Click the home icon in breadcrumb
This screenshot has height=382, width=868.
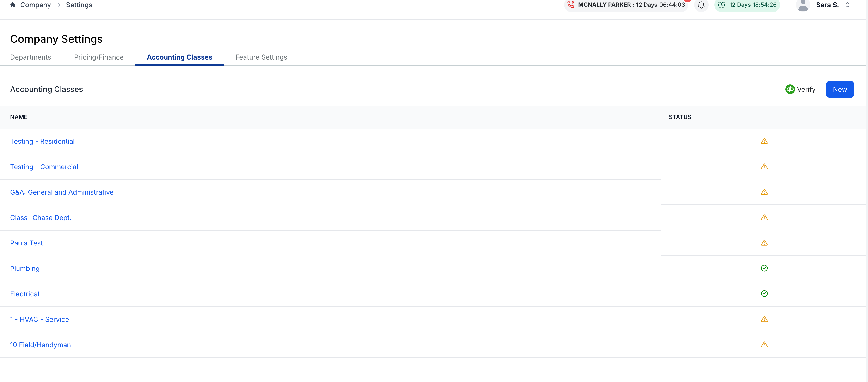click(13, 5)
